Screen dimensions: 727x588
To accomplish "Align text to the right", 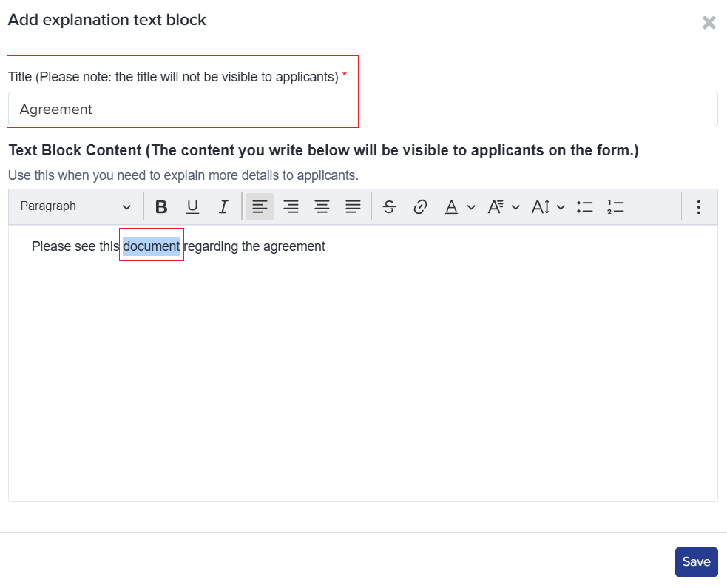I will [291, 207].
